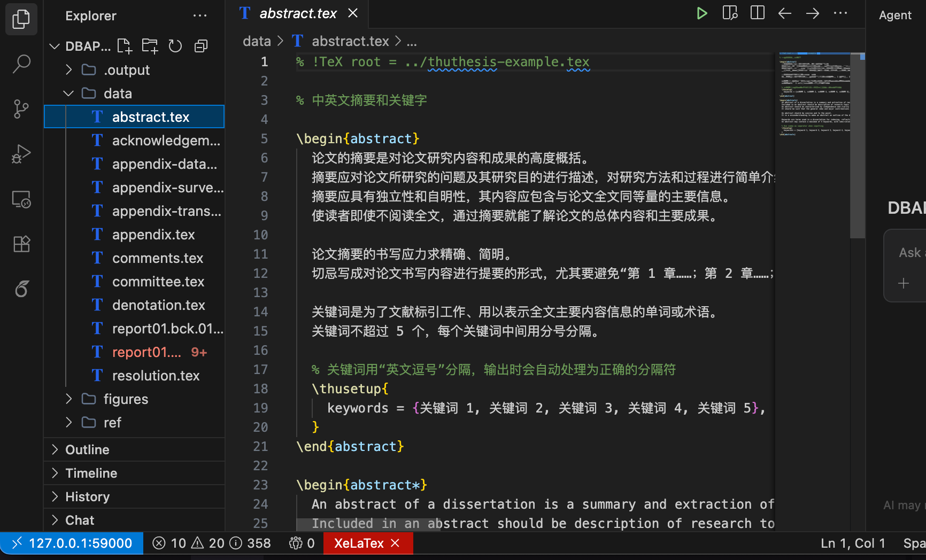Viewport: 926px width, 560px height.
Task: Close the XeLaTex status bar item
Action: (x=396, y=543)
